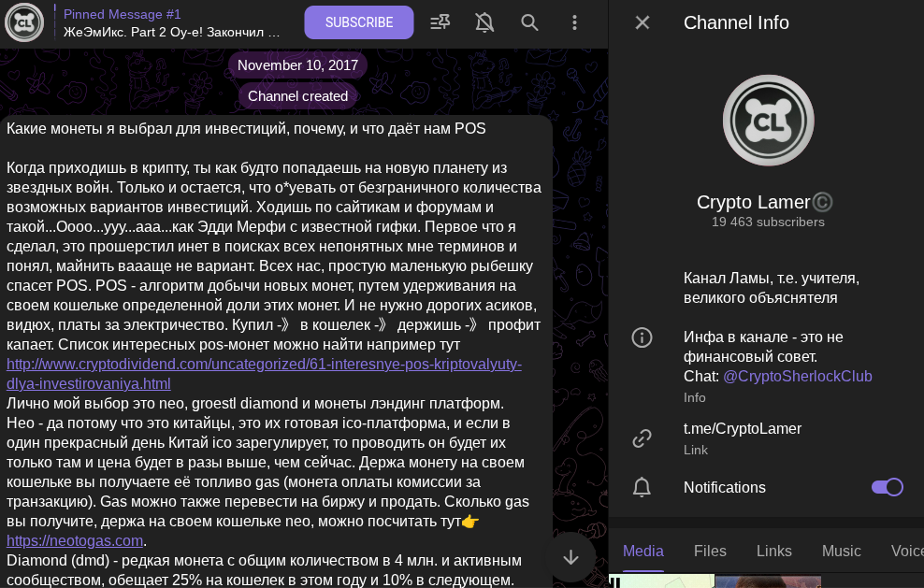Viewport: 924px width, 588px height.
Task: Switch to the Links tab
Action: [x=773, y=551]
